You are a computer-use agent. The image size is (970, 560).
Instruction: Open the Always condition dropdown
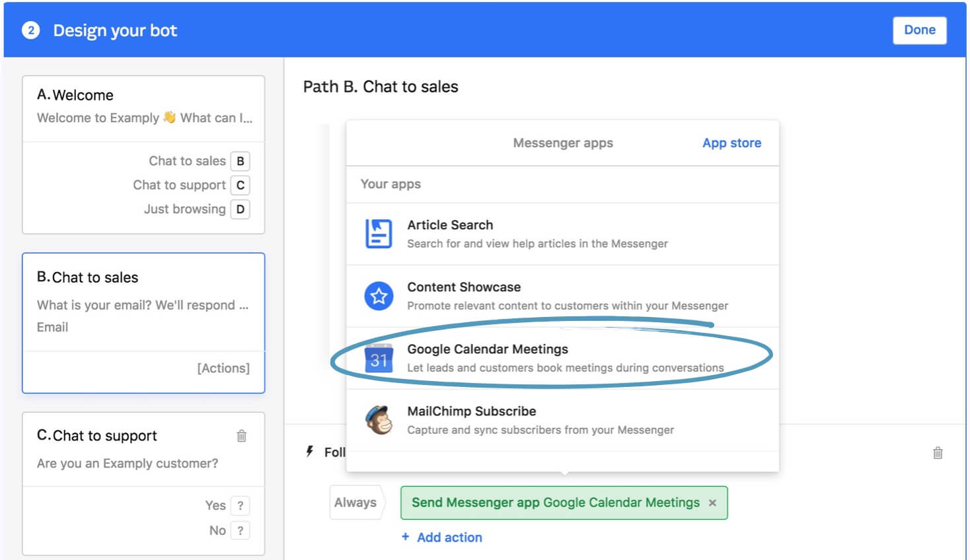(x=355, y=503)
